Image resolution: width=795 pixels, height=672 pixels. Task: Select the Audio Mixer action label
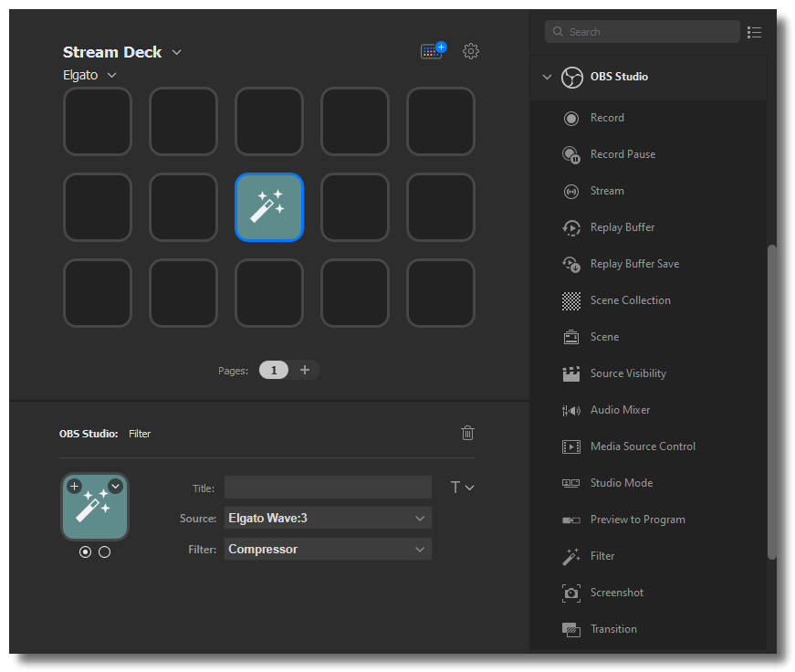[620, 410]
